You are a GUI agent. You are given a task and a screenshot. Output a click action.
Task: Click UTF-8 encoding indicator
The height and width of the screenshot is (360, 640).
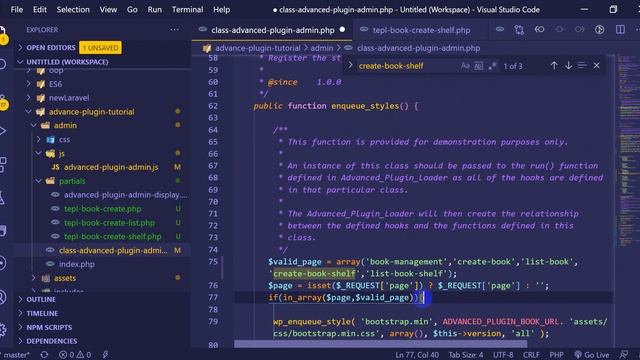click(503, 355)
